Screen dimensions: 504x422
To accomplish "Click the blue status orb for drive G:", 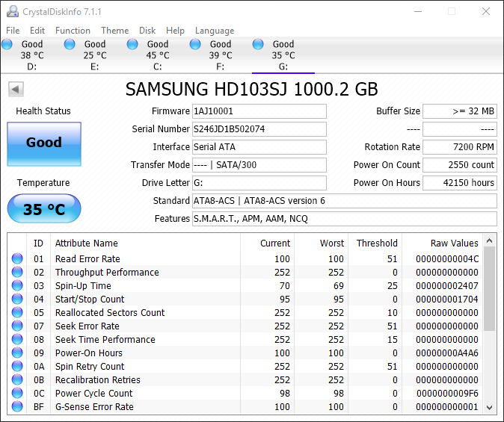I will click(x=258, y=44).
